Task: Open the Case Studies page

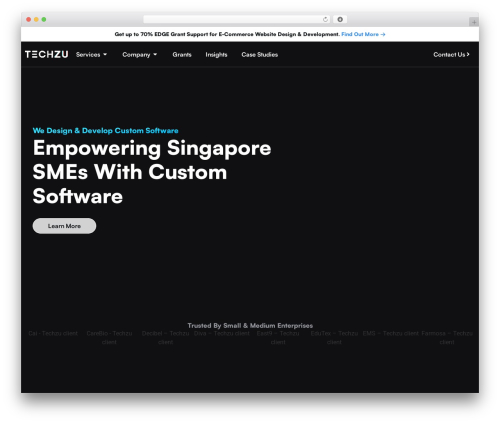Action: click(x=260, y=55)
